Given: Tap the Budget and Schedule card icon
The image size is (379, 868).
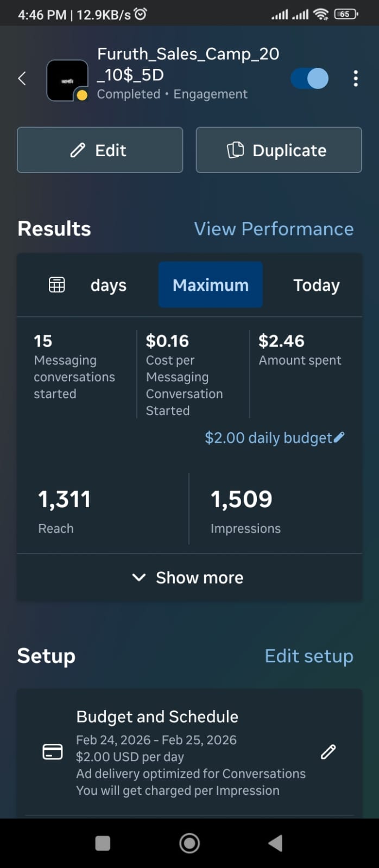Looking at the screenshot, I should pyautogui.click(x=53, y=752).
